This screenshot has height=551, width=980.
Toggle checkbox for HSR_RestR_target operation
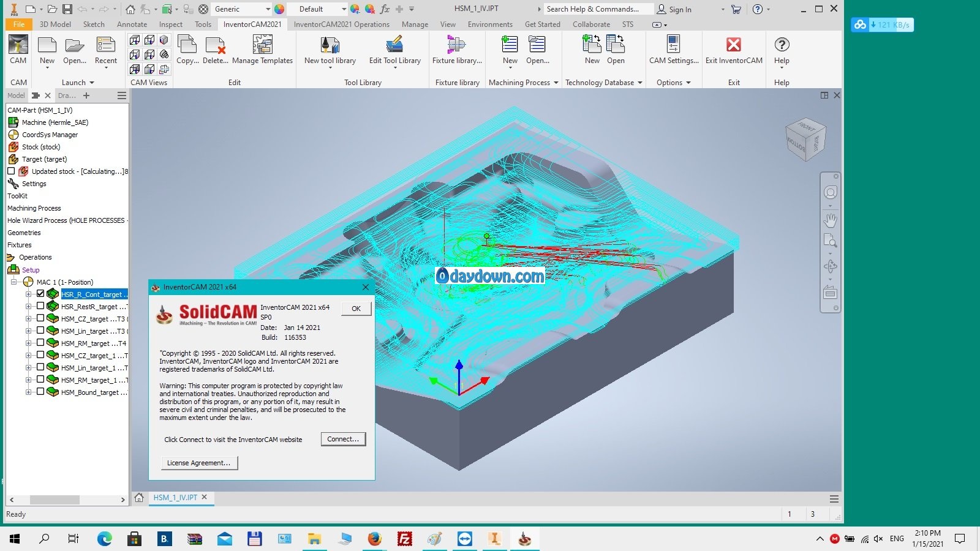40,306
